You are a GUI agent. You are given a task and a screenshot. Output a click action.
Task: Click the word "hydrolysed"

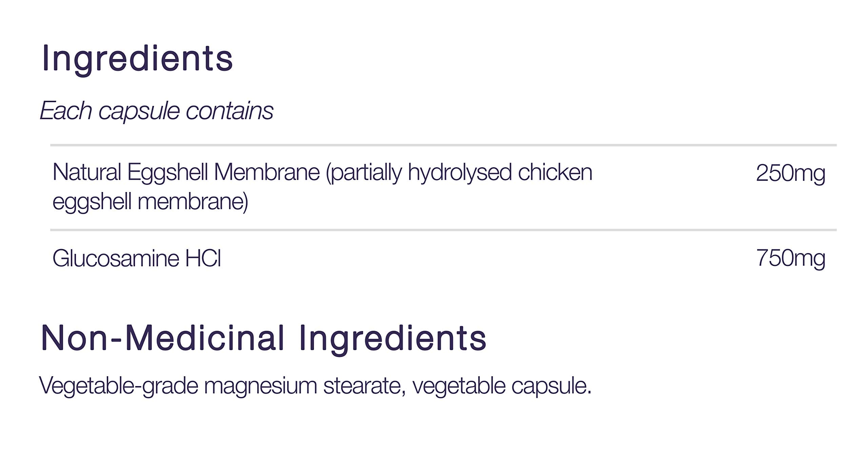pyautogui.click(x=459, y=172)
